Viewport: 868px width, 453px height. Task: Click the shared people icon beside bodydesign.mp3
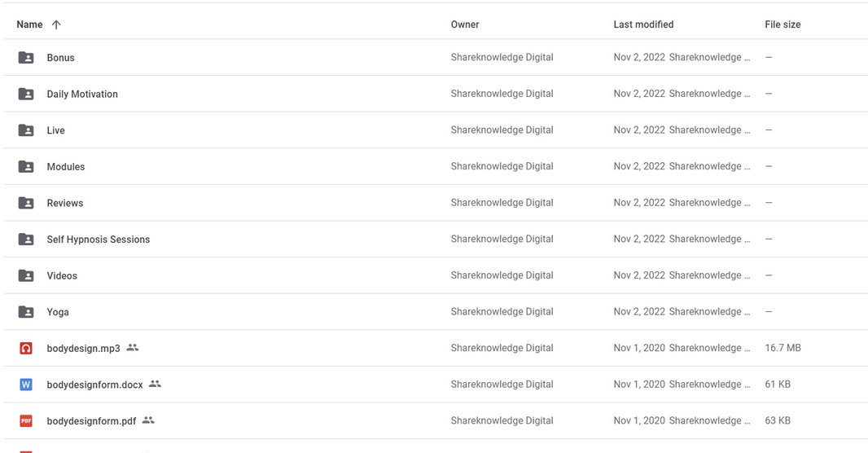[132, 348]
